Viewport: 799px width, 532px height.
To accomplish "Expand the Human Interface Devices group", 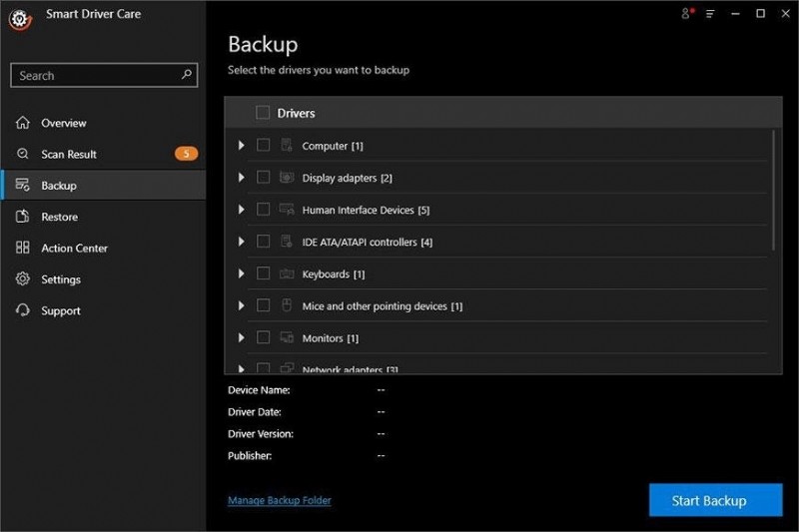I will tap(242, 210).
